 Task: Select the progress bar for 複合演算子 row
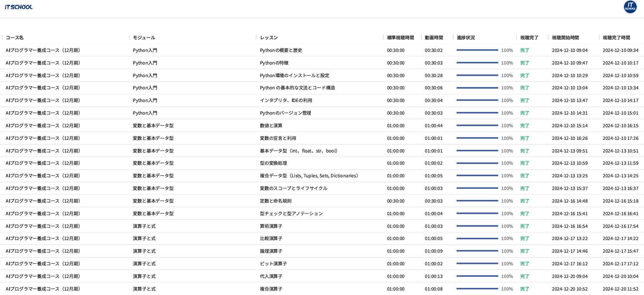pyautogui.click(x=477, y=289)
